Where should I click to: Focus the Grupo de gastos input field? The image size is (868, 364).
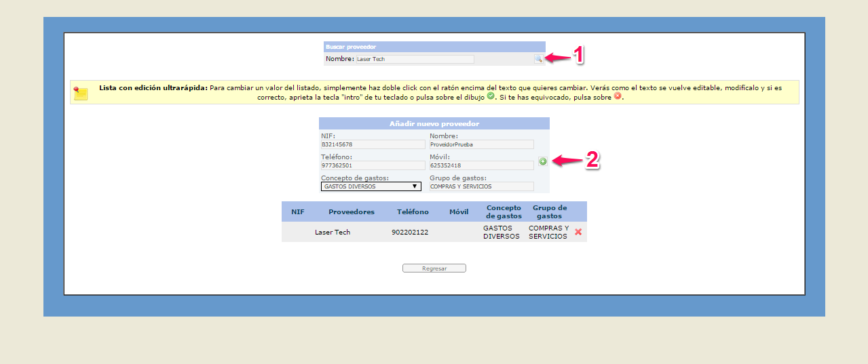[481, 186]
